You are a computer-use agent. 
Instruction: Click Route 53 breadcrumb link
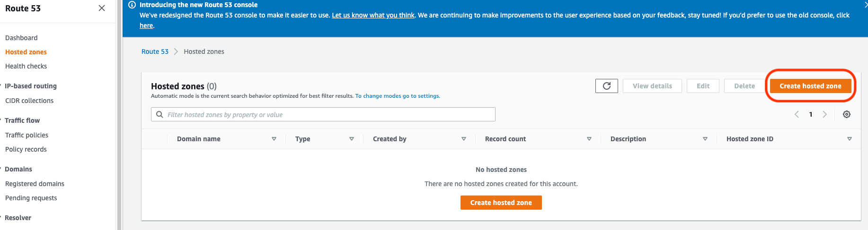[155, 51]
